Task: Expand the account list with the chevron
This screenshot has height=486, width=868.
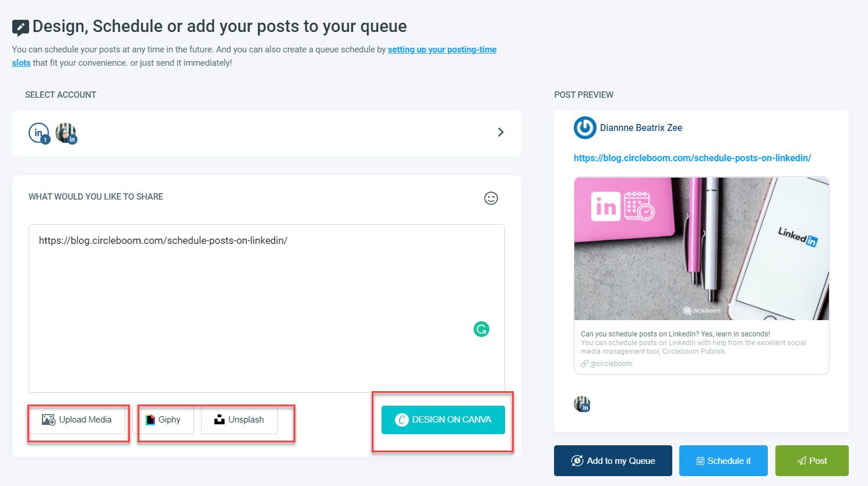Action: coord(500,132)
